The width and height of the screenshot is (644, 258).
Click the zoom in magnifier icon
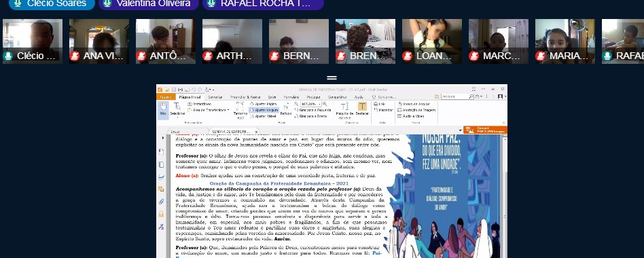325,104
